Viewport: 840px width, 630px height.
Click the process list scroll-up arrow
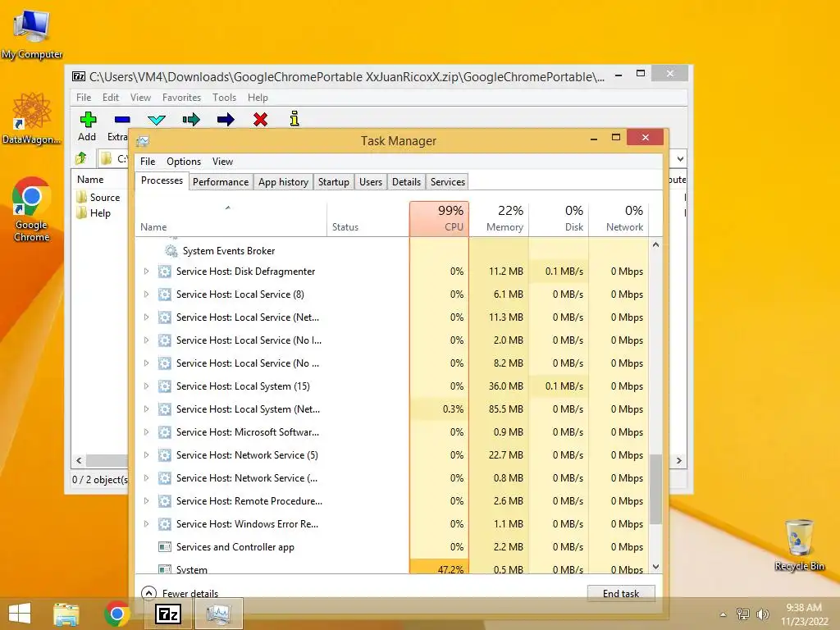(655, 244)
